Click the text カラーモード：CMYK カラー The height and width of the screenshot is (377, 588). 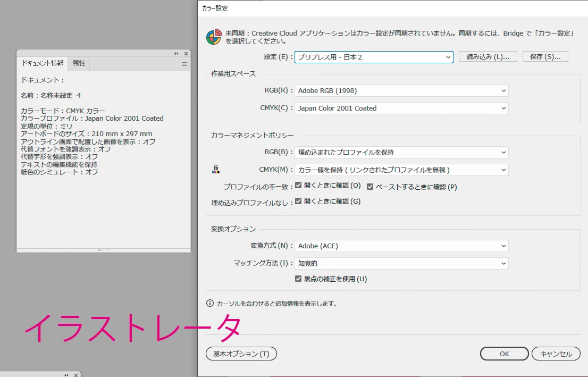[x=63, y=111]
